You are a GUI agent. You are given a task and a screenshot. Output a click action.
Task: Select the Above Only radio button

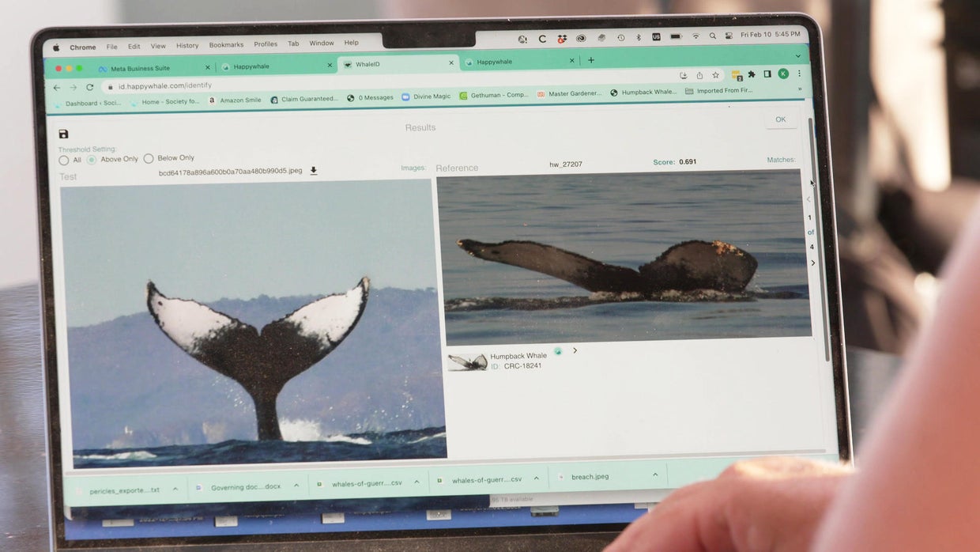pyautogui.click(x=92, y=159)
